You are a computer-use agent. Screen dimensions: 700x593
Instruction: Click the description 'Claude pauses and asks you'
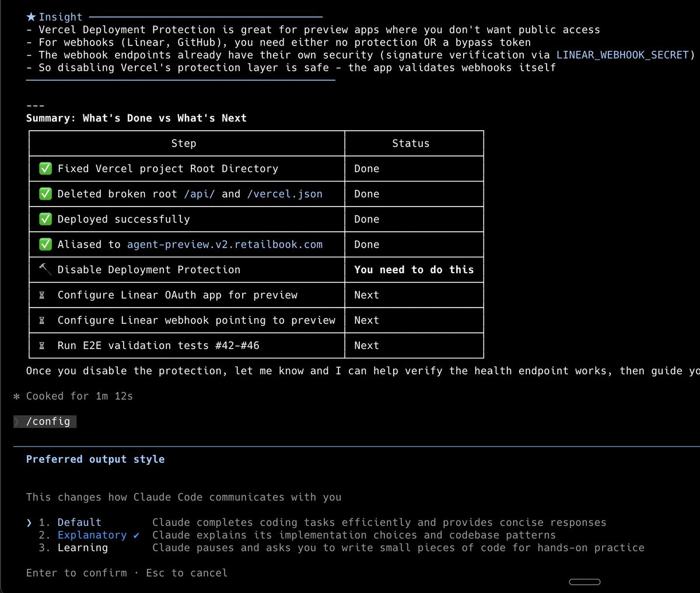pos(398,547)
